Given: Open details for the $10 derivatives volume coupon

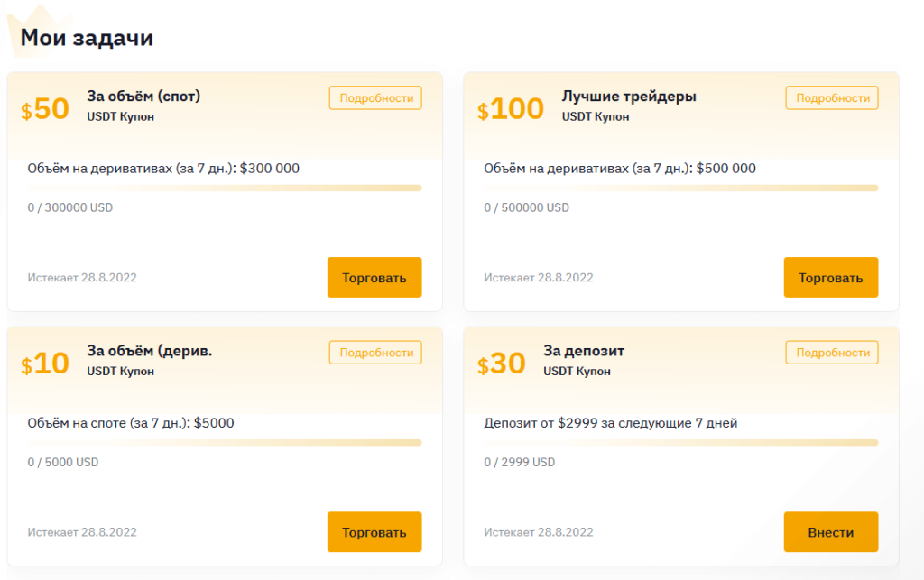Looking at the screenshot, I should [x=375, y=353].
